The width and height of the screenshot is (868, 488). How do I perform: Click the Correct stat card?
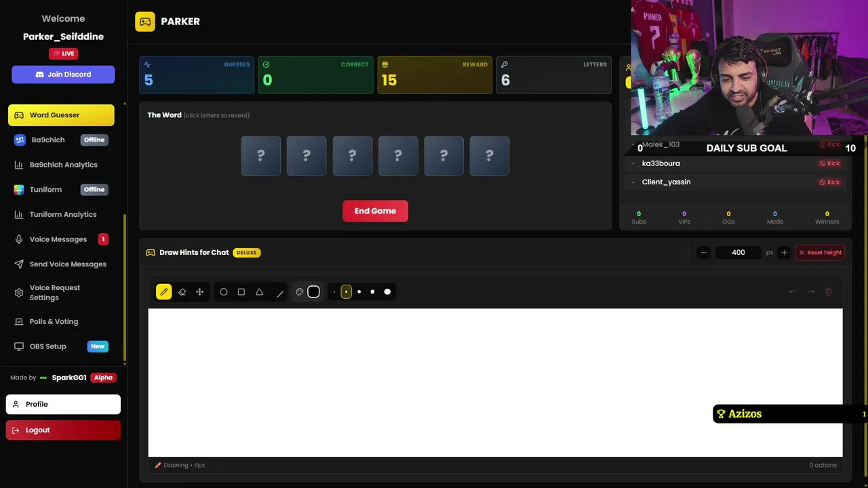point(315,75)
